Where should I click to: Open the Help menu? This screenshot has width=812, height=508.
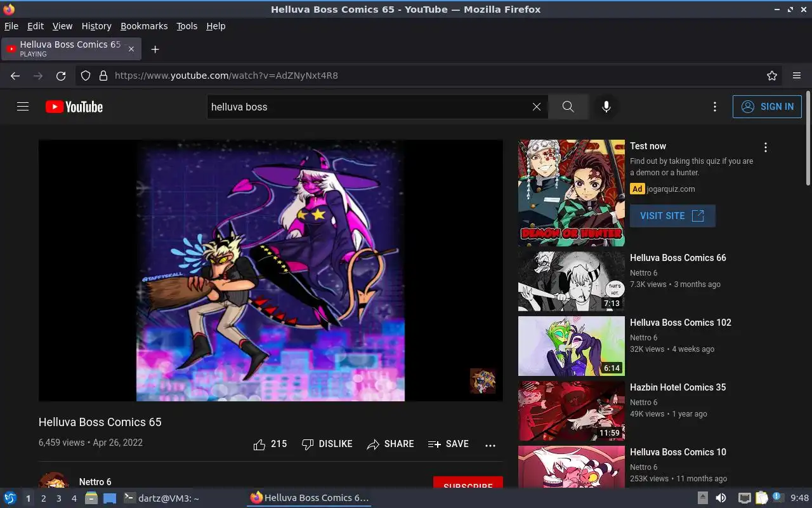click(216, 26)
